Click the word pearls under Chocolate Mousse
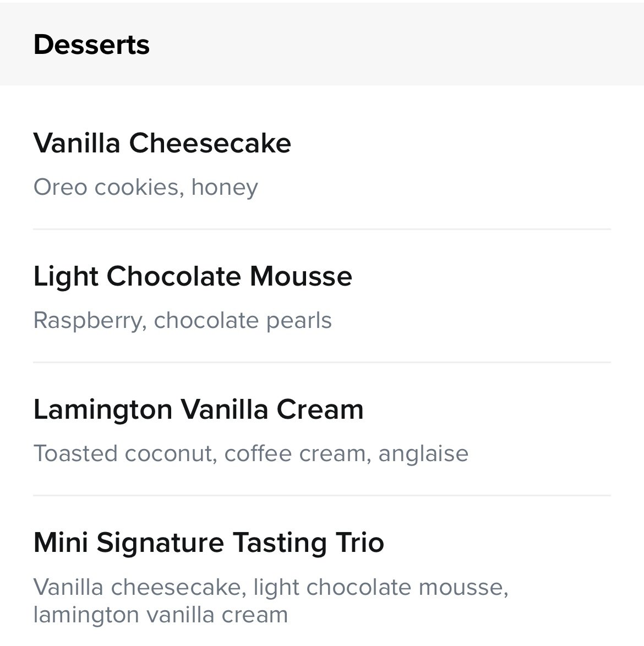The image size is (644, 646). pos(299,321)
